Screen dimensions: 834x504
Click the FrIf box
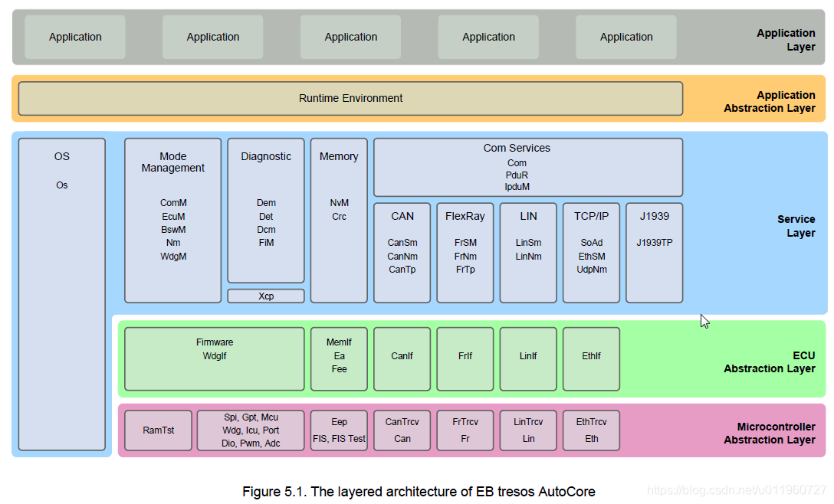tap(465, 359)
